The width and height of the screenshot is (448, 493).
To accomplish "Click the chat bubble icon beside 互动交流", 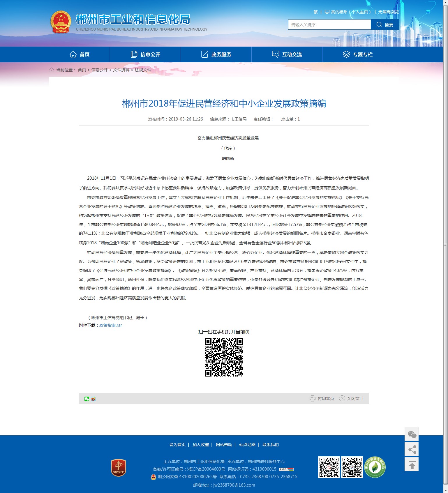I will [x=276, y=54].
